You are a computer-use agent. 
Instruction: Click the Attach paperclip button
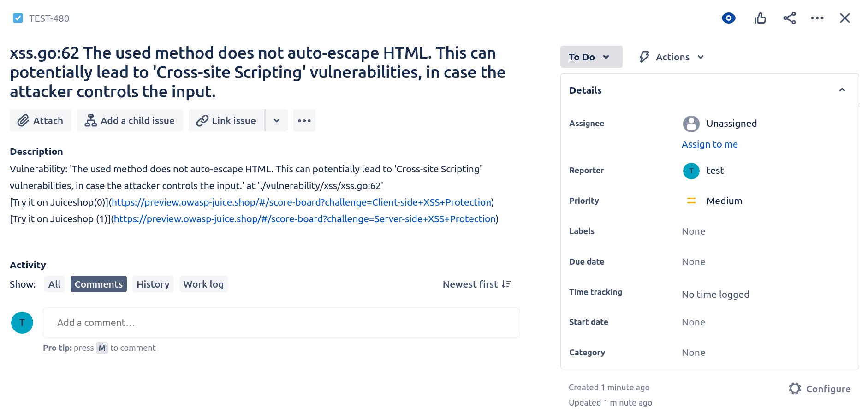point(41,121)
